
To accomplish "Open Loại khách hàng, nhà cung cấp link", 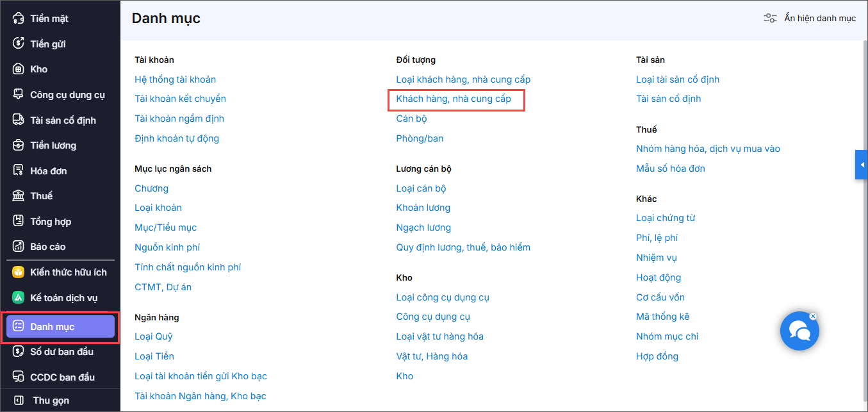I will pos(463,79).
